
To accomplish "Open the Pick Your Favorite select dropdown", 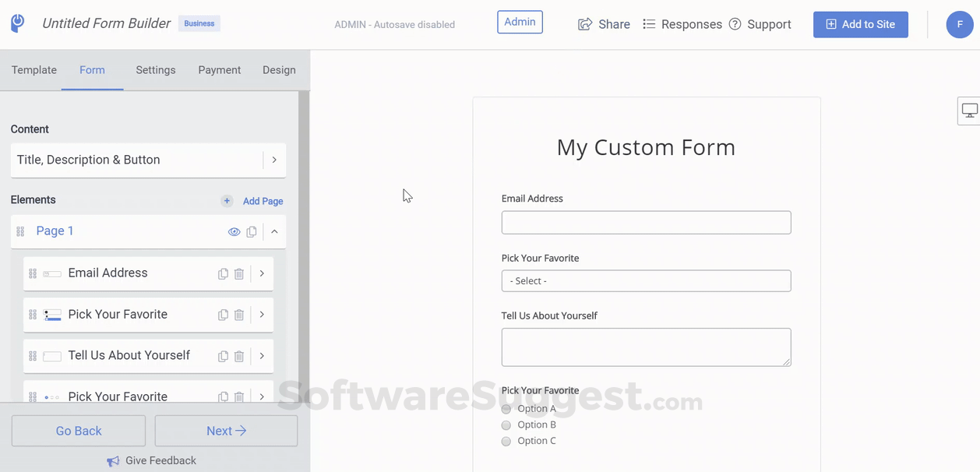I will point(646,280).
